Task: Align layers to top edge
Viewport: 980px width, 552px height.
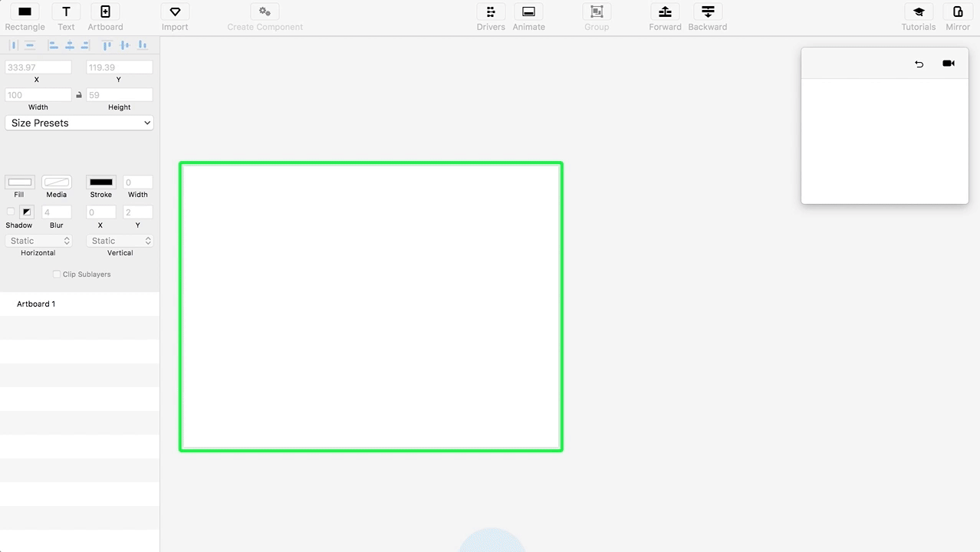Action: 107,45
